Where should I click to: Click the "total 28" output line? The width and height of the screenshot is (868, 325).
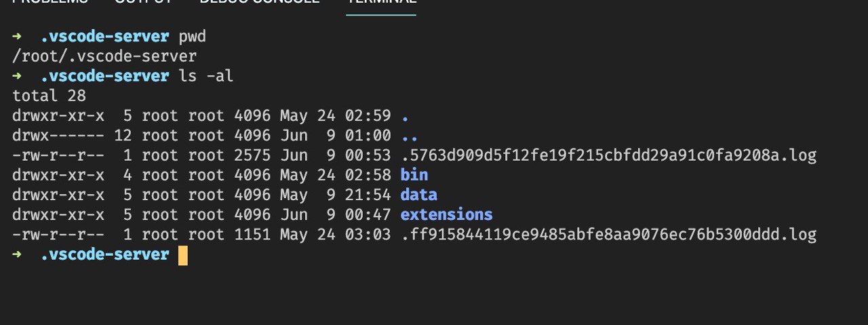tap(49, 96)
